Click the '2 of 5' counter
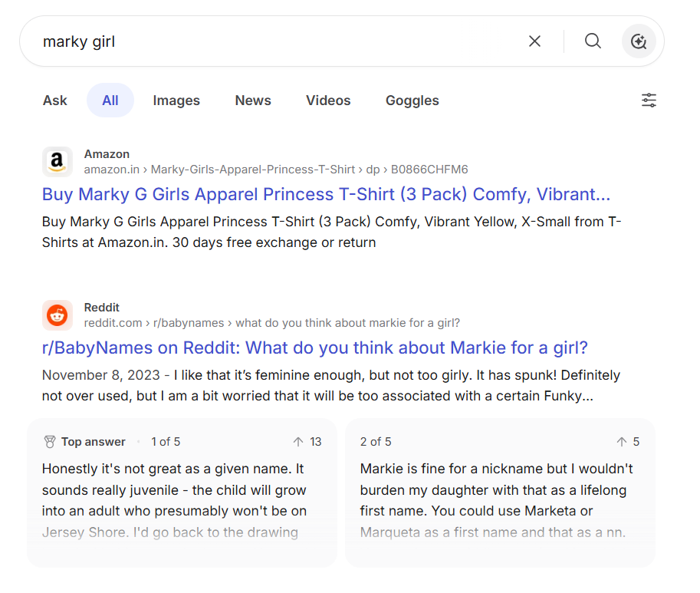 (376, 442)
